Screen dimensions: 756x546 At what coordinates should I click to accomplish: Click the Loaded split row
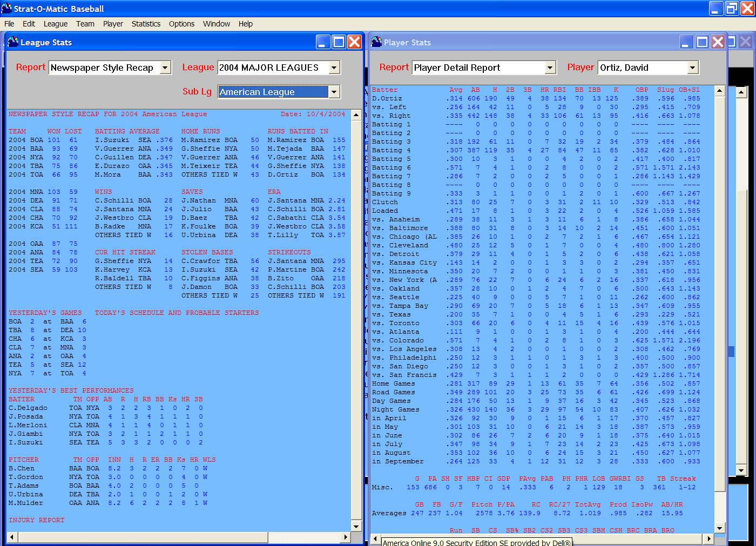(x=536, y=211)
